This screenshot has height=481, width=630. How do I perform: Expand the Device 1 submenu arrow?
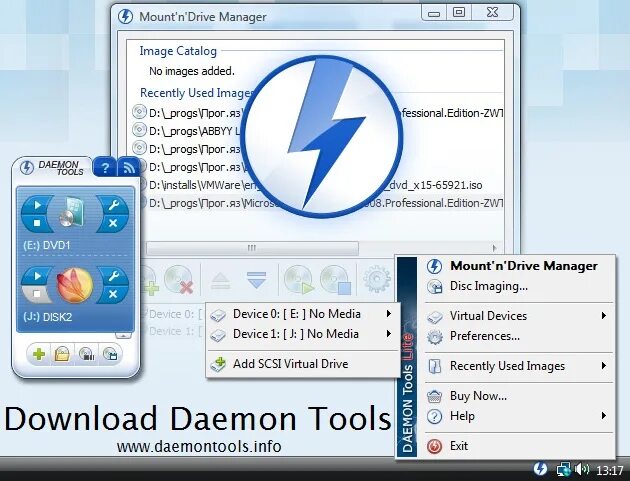click(389, 334)
